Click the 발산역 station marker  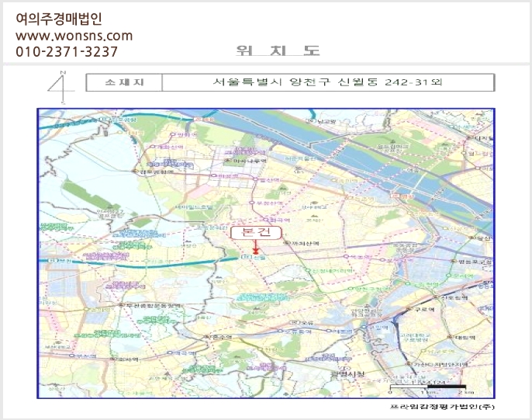[x=255, y=179]
